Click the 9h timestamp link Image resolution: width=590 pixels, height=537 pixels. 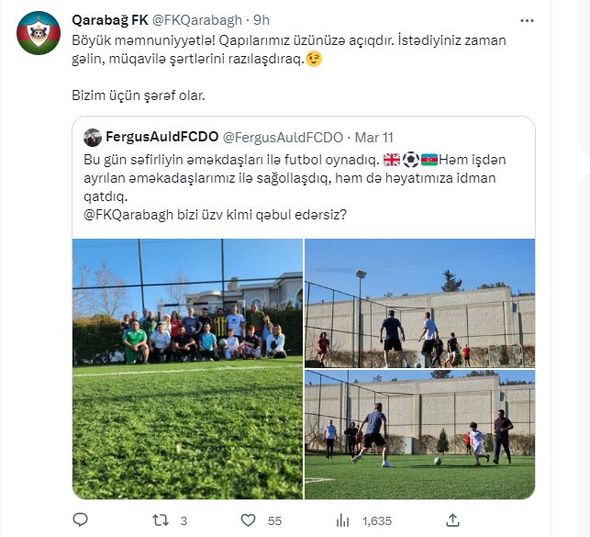(262, 20)
